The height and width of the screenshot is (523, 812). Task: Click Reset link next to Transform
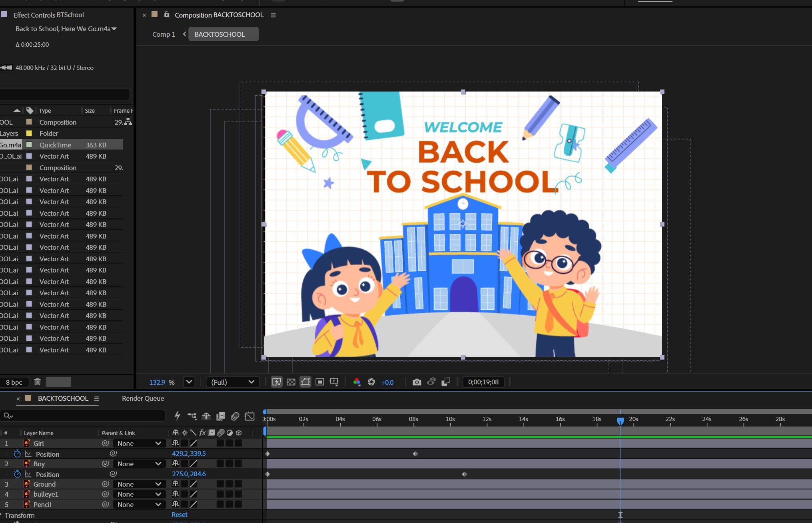coord(180,515)
